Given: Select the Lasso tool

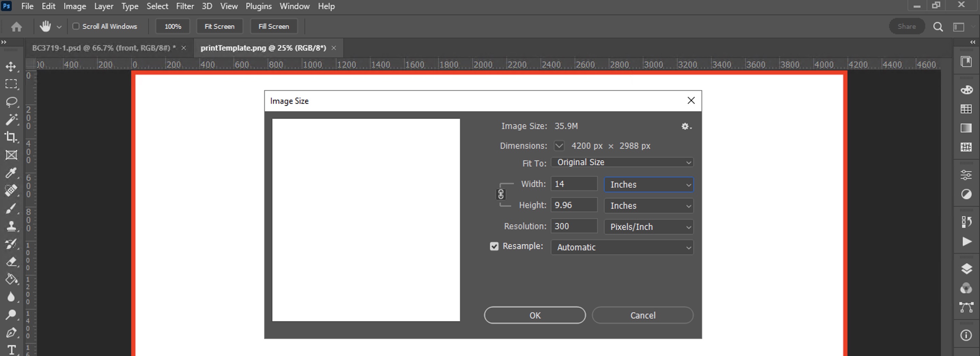Looking at the screenshot, I should tap(11, 102).
